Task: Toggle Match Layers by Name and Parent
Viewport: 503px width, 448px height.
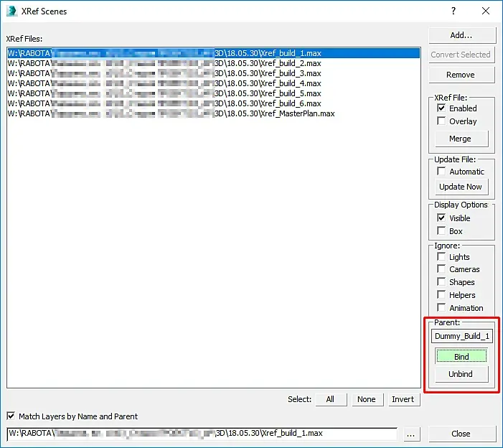Action: pos(11,416)
